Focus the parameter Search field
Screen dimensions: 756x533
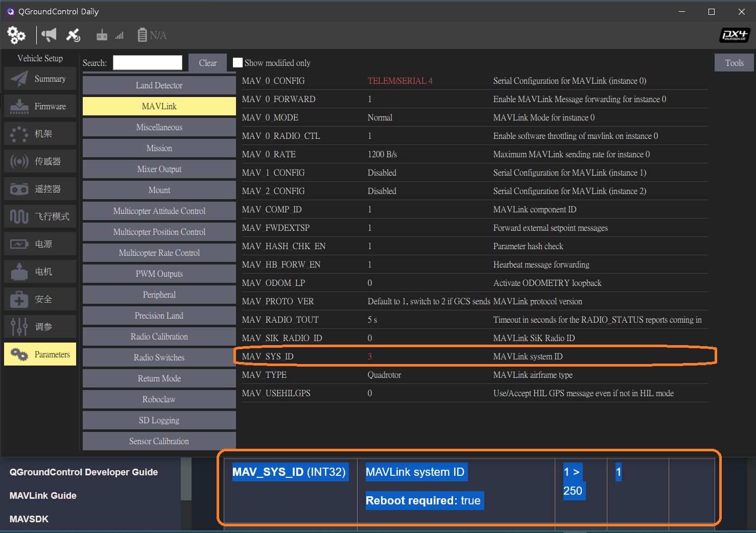point(148,63)
